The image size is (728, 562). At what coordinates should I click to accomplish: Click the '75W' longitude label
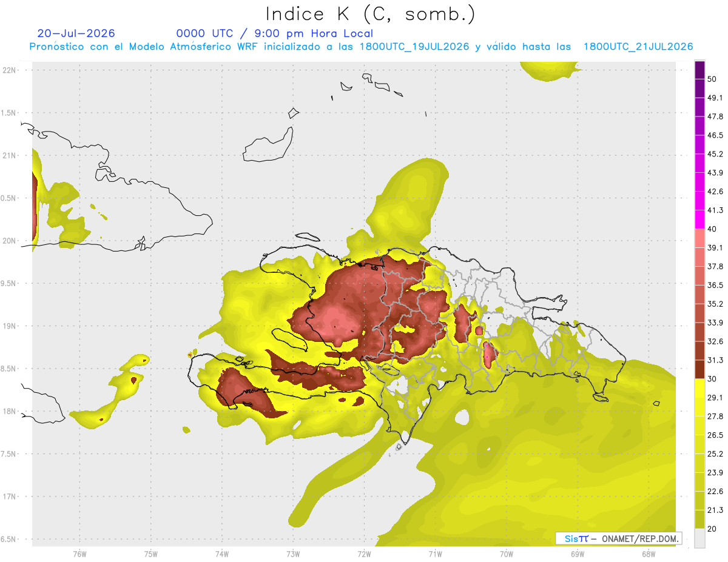(151, 554)
